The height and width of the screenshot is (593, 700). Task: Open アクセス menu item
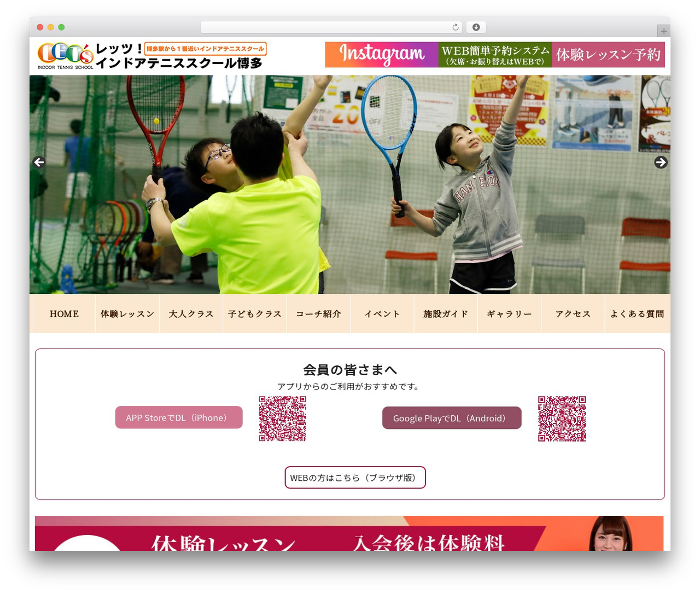pos(573,314)
